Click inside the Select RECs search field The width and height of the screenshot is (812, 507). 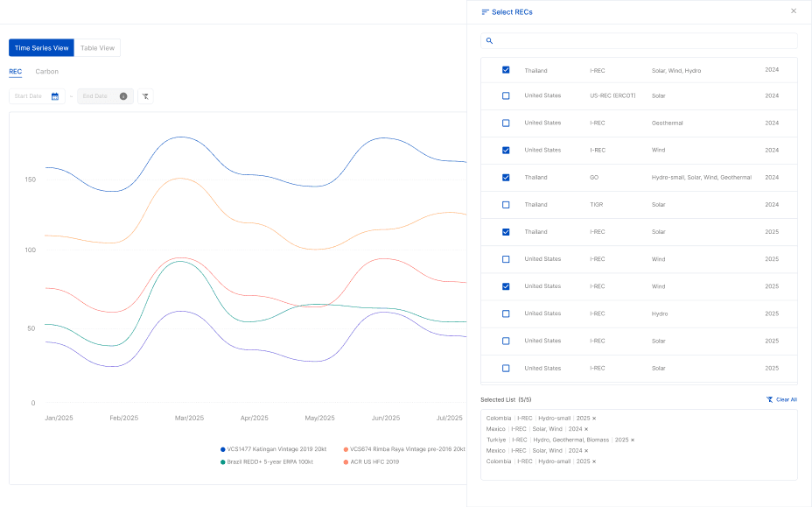pyautogui.click(x=639, y=41)
